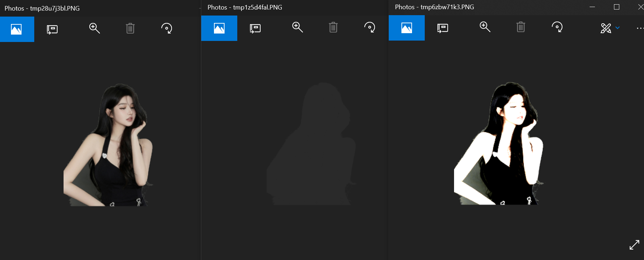Screen dimensions: 644x260
Task: Close the tmp6zbw71k3 Photos window
Action: [x=640, y=7]
